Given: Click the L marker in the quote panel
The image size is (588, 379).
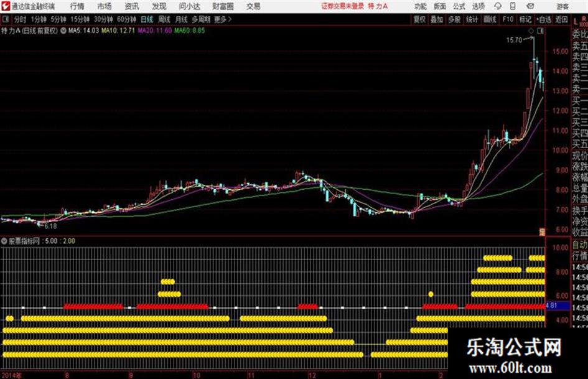Looking at the screenshot, I should (575, 22).
